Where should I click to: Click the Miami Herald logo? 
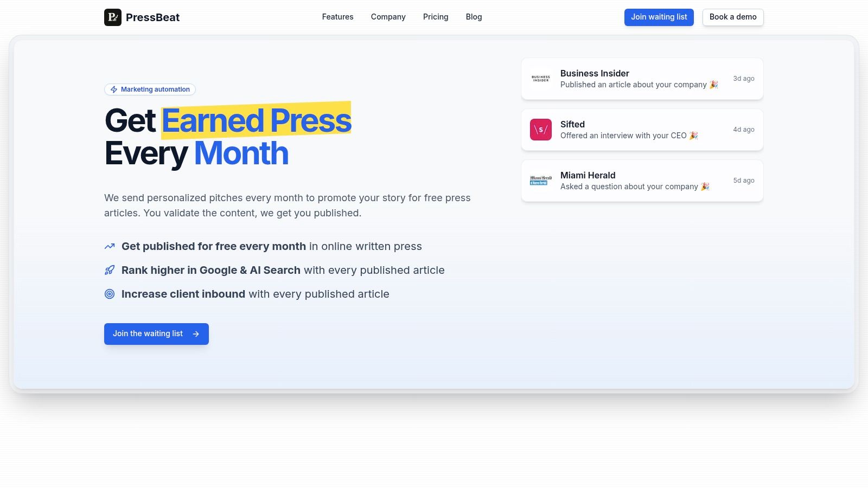pos(540,181)
